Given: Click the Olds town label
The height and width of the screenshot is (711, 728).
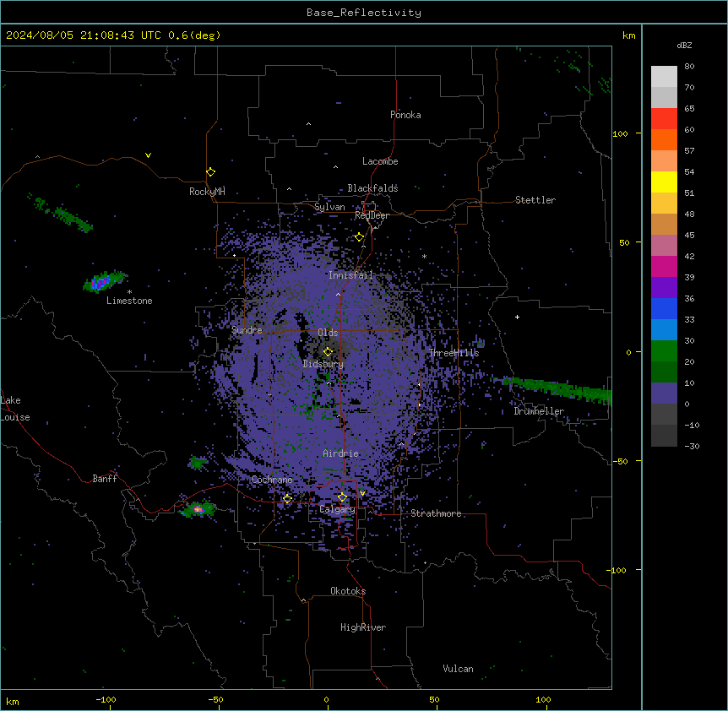Looking at the screenshot, I should pyautogui.click(x=328, y=333).
